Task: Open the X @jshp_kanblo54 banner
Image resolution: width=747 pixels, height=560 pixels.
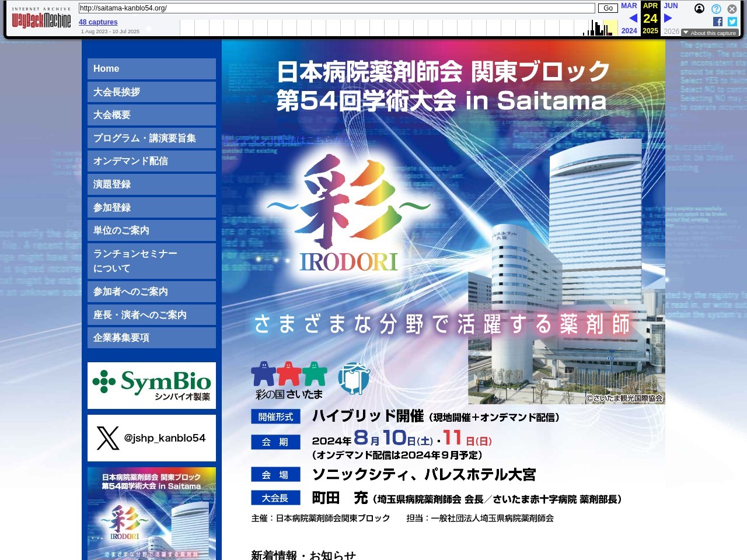Action: point(152,438)
